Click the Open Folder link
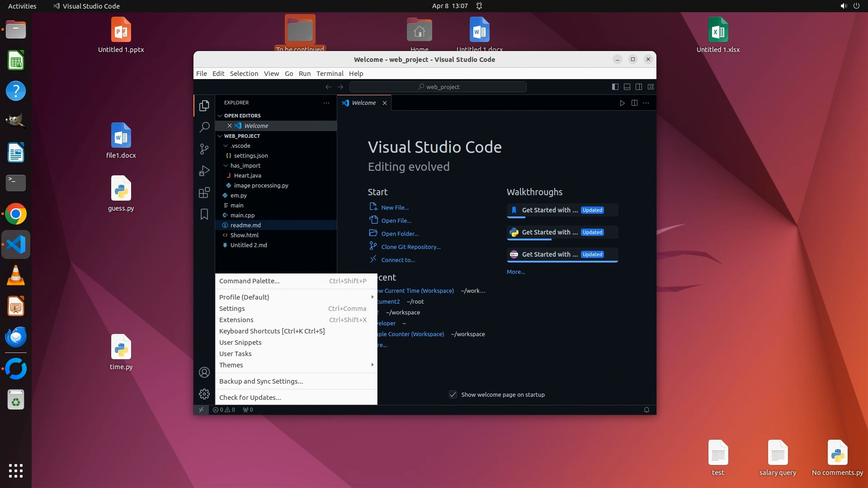868x488 pixels. tap(400, 234)
